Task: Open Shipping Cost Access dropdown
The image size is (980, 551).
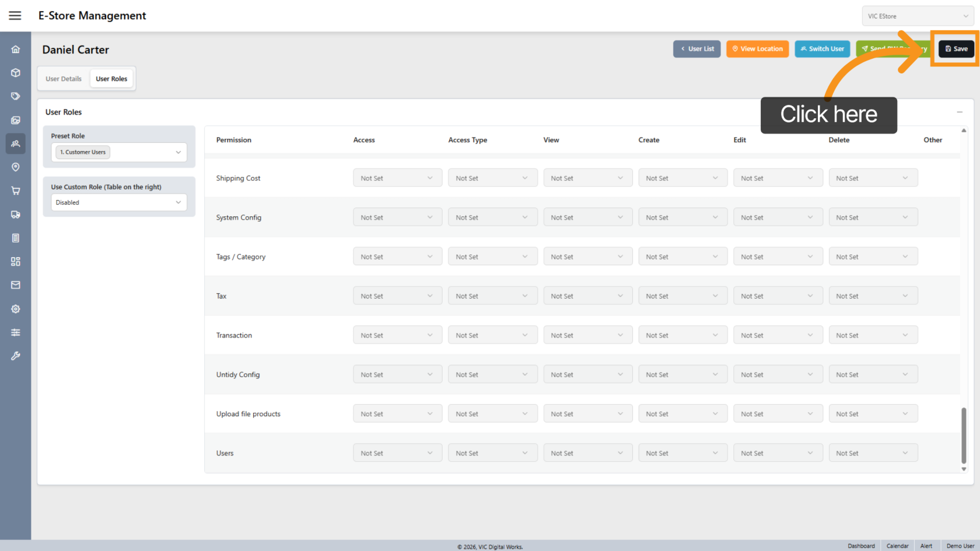Action: [x=397, y=178]
